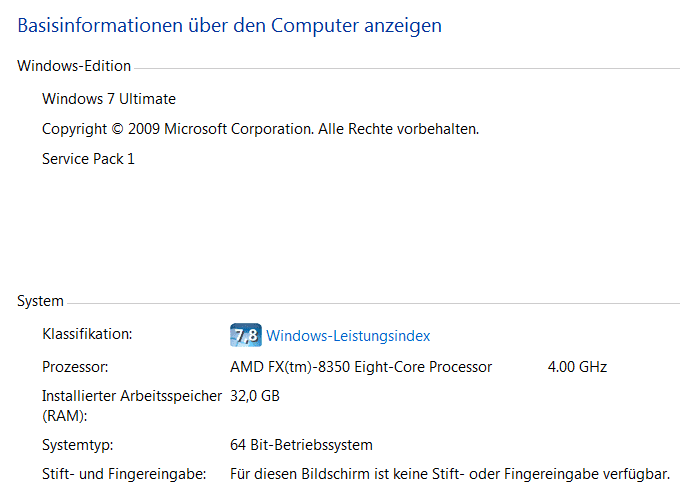Click the Basisinformationen über den Computer heading
This screenshot has height=500, width=680.
[230, 25]
